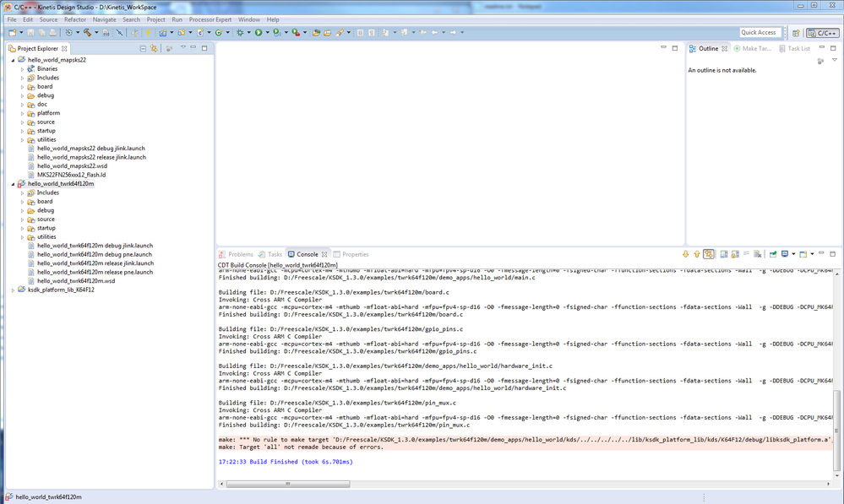844x504 pixels.
Task: Open the Window menu
Action: [x=248, y=19]
